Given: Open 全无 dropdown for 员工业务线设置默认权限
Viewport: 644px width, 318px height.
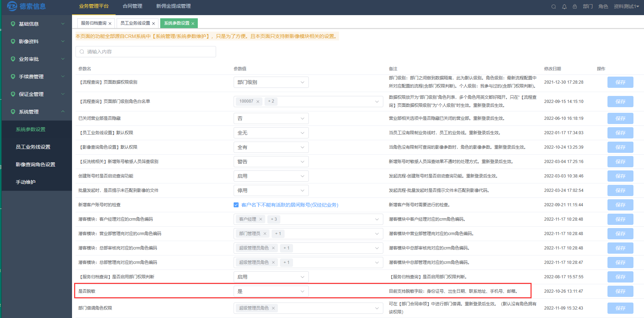Looking at the screenshot, I should pyautogui.click(x=271, y=133).
